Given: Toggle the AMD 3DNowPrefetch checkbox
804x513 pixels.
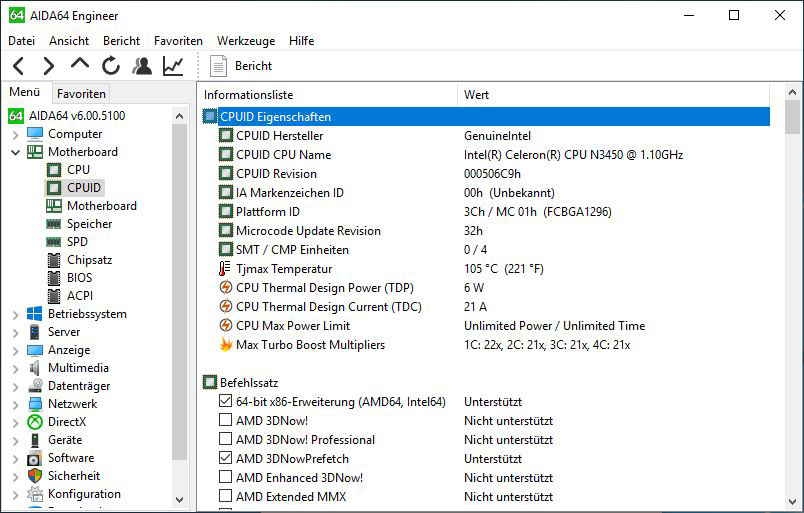Looking at the screenshot, I should click(226, 458).
